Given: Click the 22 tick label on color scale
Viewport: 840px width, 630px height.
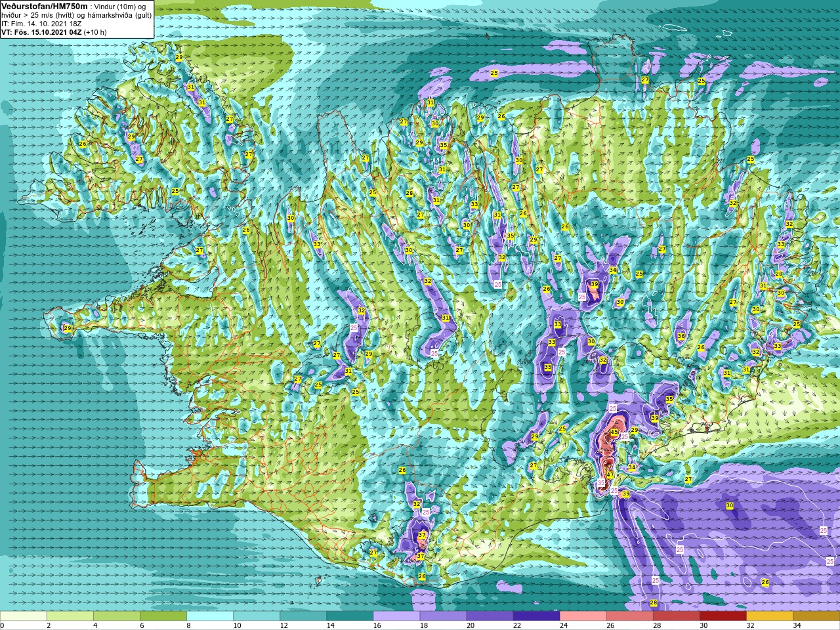Looking at the screenshot, I should click(x=517, y=625).
